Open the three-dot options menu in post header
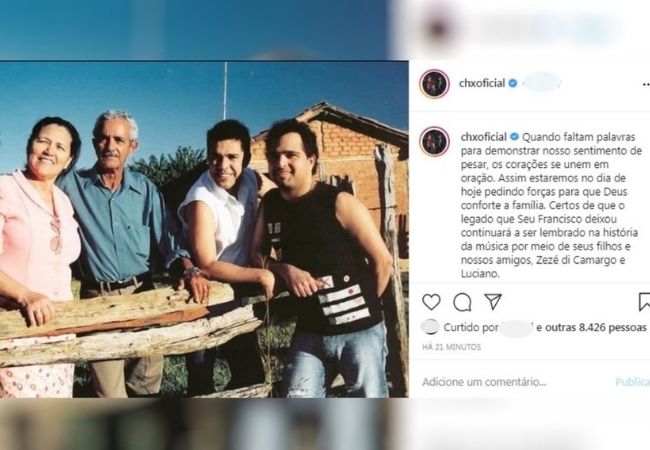 (x=646, y=84)
